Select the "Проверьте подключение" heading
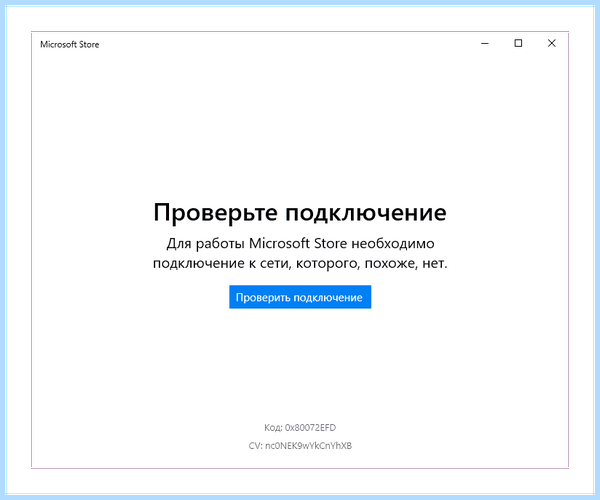The height and width of the screenshot is (500, 600). (x=300, y=213)
